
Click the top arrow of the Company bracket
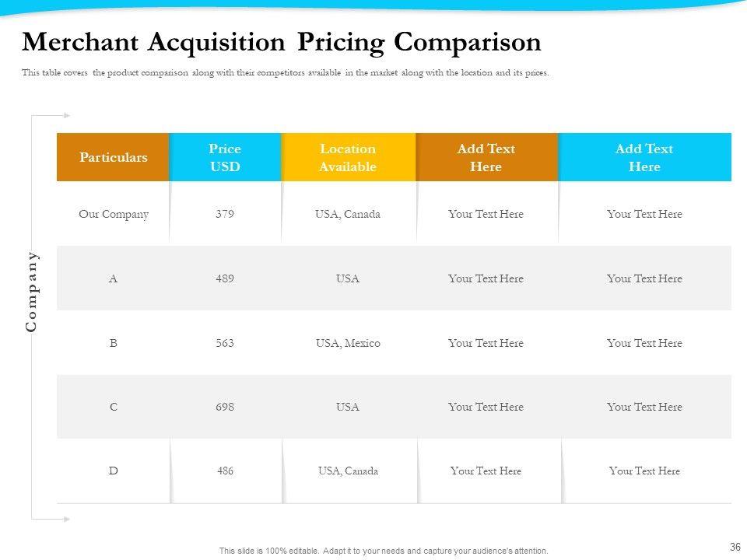67,115
